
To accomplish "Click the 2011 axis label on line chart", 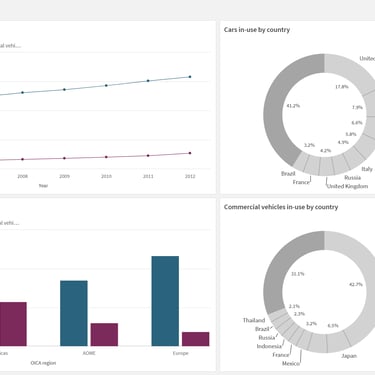I will 148,176.
